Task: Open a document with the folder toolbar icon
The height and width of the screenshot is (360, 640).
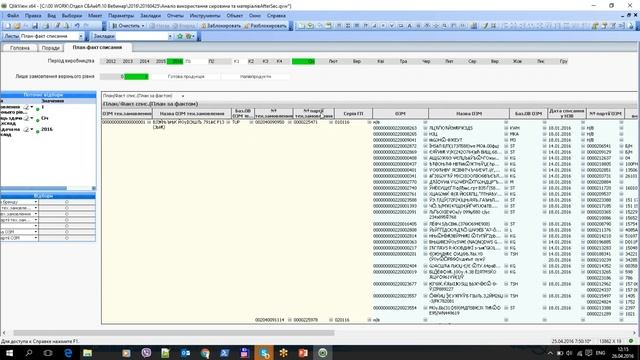Action: point(17,26)
